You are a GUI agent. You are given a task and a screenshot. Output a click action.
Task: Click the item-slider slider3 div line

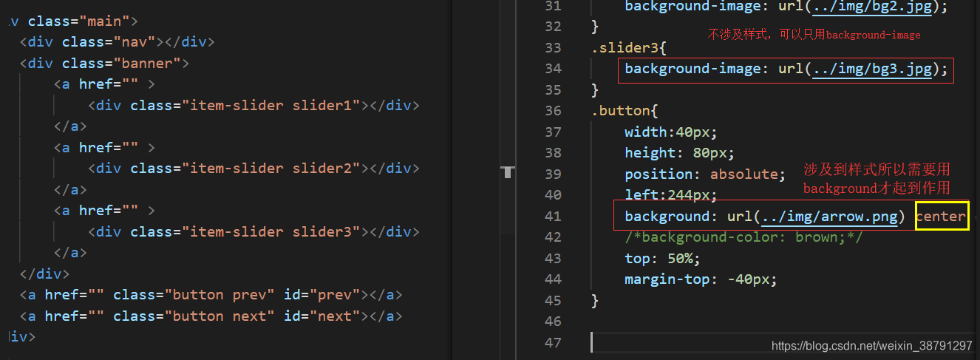click(x=253, y=232)
